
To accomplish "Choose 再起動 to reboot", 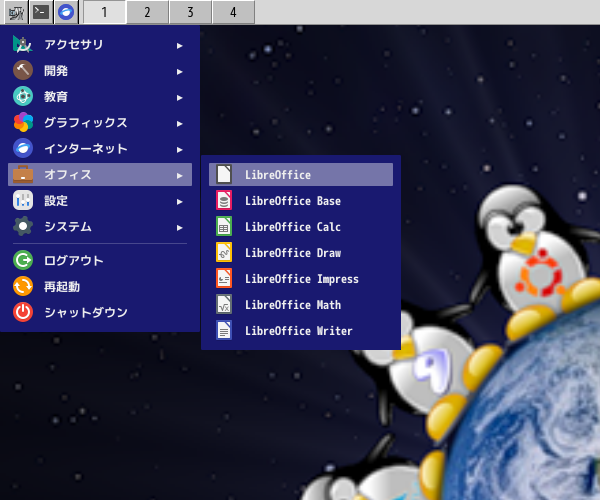I will click(x=100, y=287).
